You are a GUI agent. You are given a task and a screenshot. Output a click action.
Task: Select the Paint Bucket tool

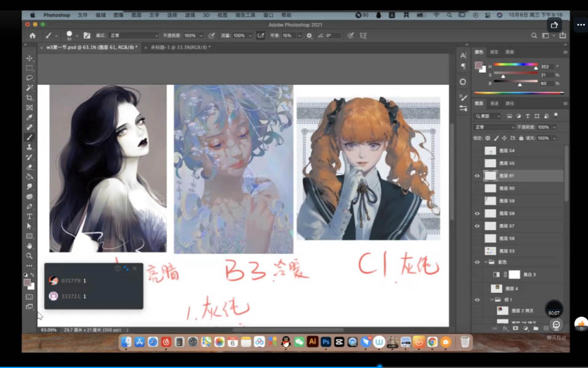tap(30, 177)
